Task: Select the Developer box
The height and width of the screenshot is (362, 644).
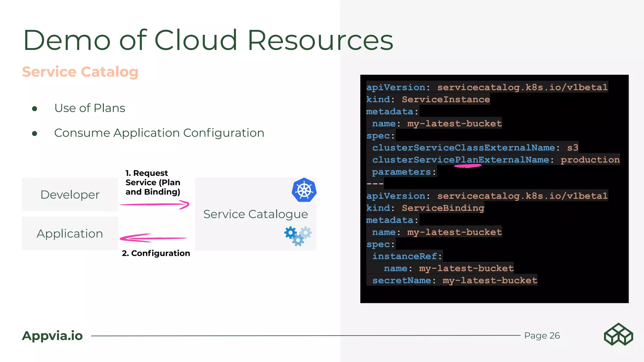Action: click(70, 195)
